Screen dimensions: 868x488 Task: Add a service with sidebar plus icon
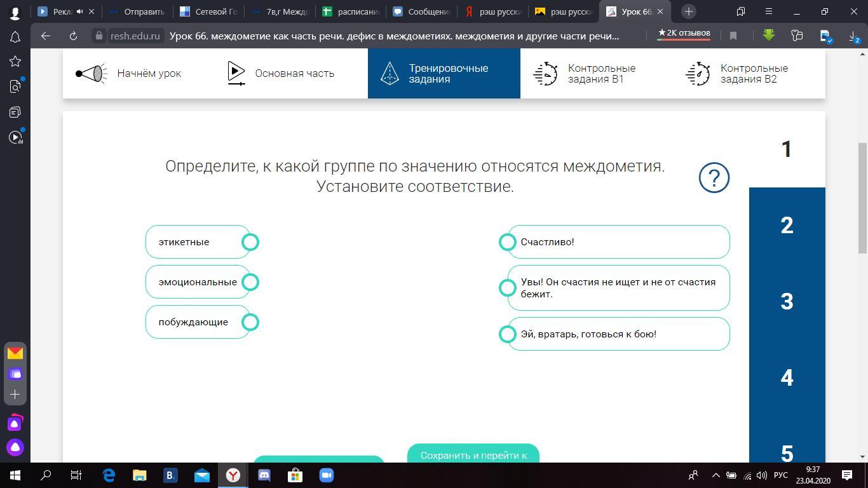pos(15,395)
